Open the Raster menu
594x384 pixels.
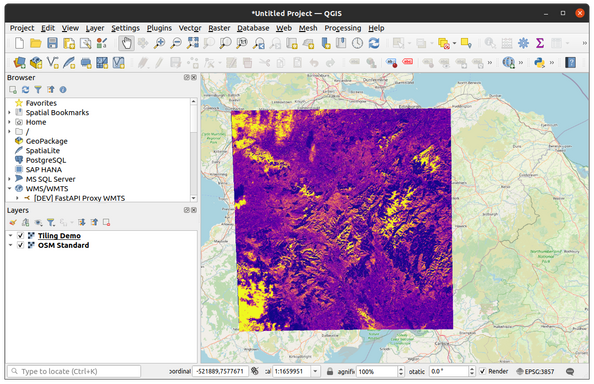(x=219, y=28)
